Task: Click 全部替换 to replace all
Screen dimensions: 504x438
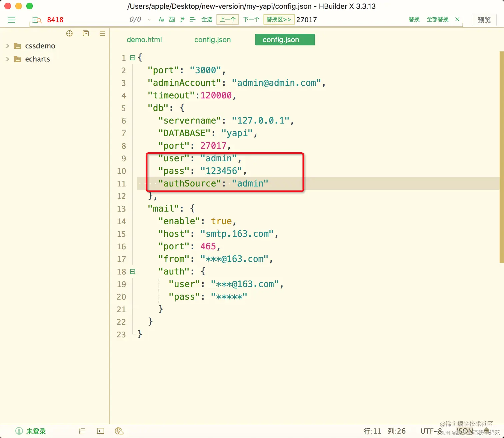Action: click(x=438, y=20)
